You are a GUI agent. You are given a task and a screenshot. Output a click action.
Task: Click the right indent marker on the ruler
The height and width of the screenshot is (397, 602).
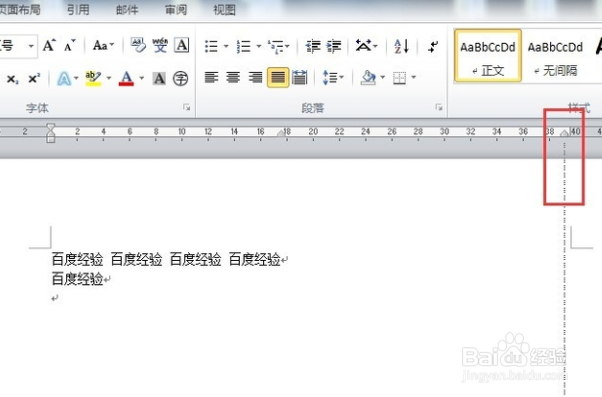(x=564, y=133)
